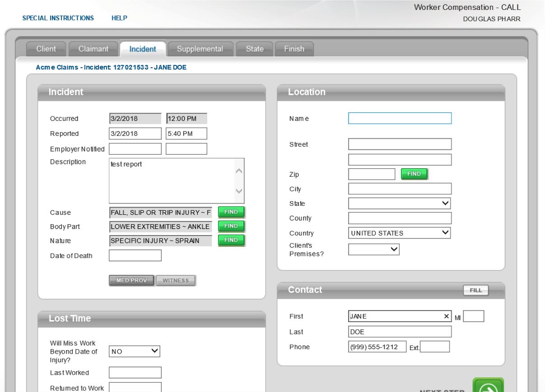Open the Supplemental tab
545x392 pixels.
(200, 49)
